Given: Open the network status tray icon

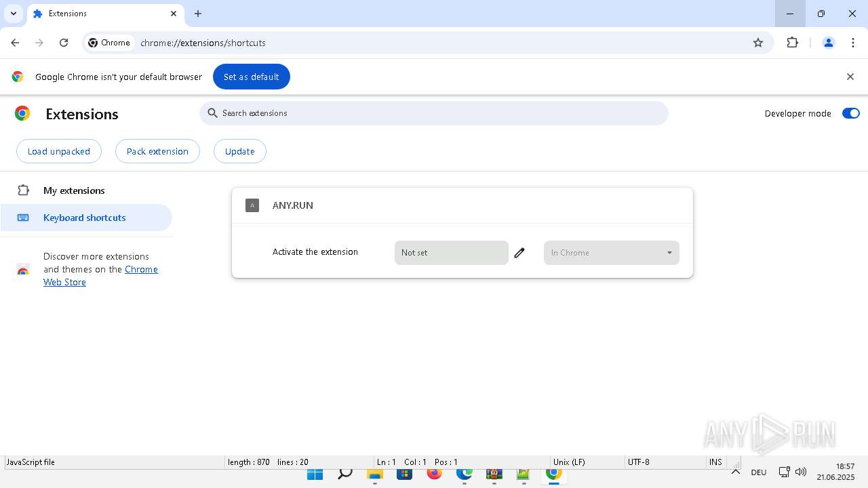Looking at the screenshot, I should [784, 472].
